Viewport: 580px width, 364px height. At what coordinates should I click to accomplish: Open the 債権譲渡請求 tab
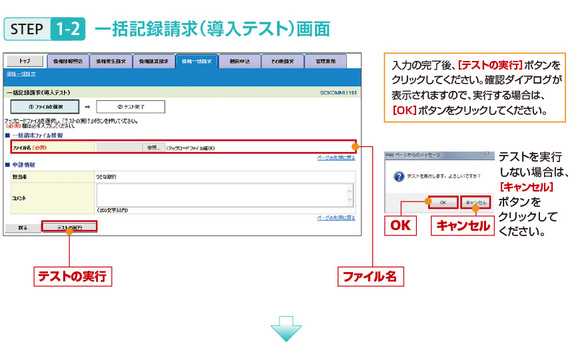[154, 61]
